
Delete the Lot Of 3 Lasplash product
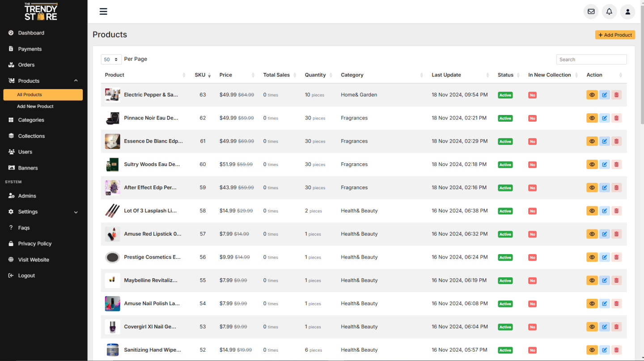click(616, 211)
